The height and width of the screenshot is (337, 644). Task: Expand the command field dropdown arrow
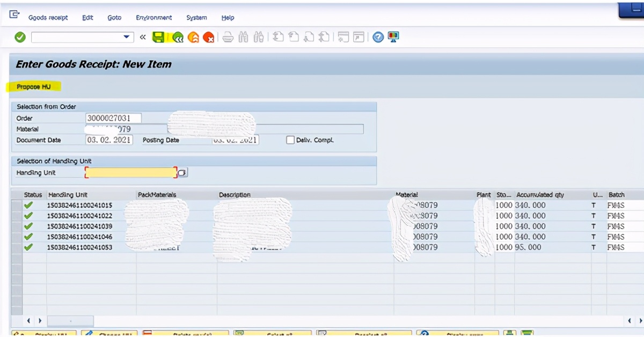127,37
